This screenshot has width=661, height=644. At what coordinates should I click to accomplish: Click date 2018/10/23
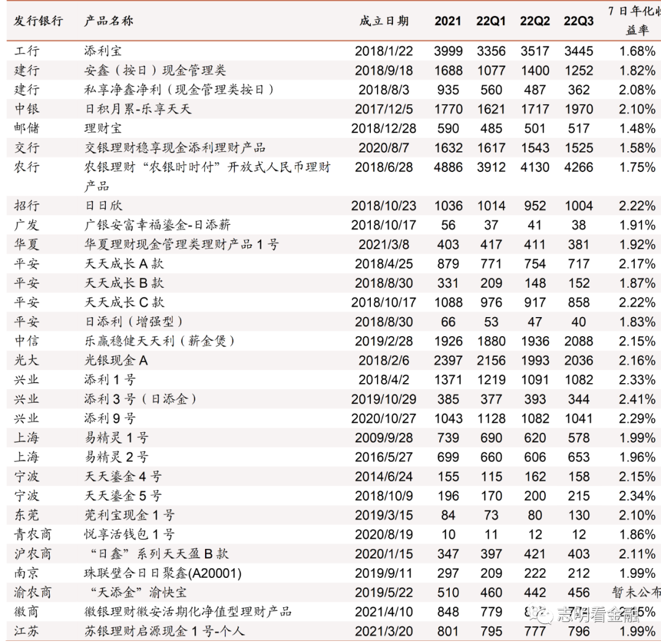pos(384,206)
